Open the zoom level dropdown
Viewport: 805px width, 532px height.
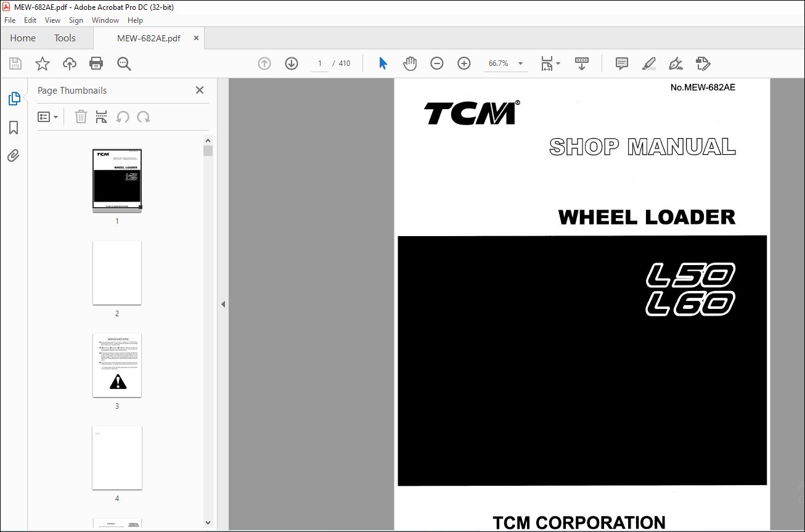[521, 63]
